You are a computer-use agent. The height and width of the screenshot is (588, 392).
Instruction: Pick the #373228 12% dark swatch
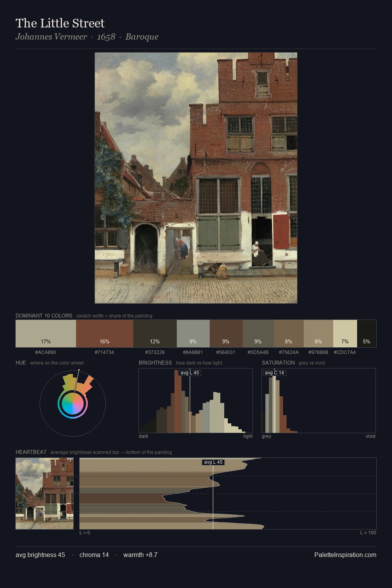point(155,334)
